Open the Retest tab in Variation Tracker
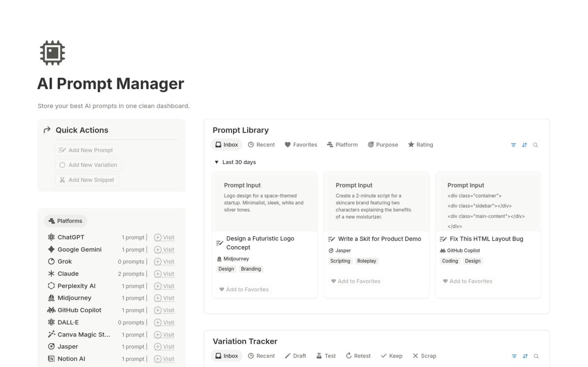Image resolution: width=588 pixels, height=367 pixels. [x=358, y=356]
